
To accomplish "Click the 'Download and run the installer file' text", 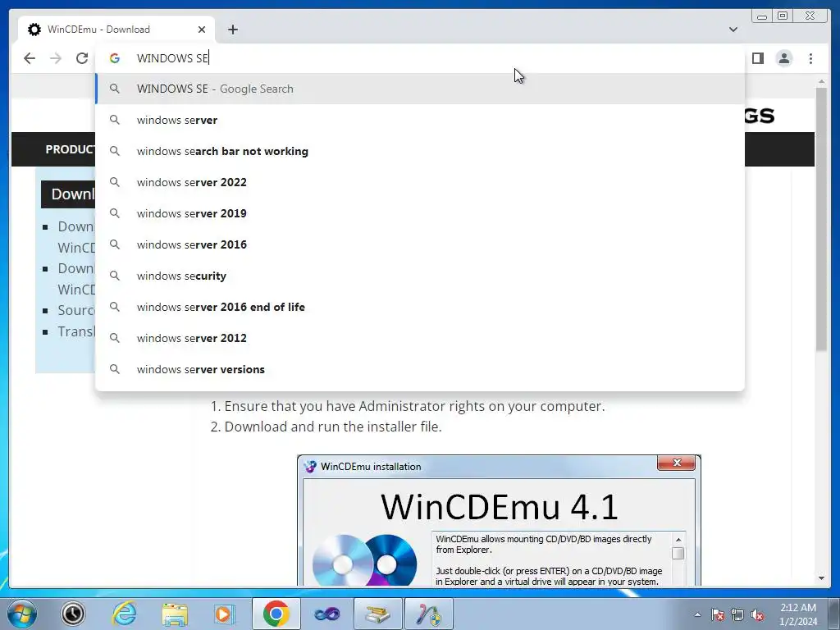I will click(x=333, y=427).
